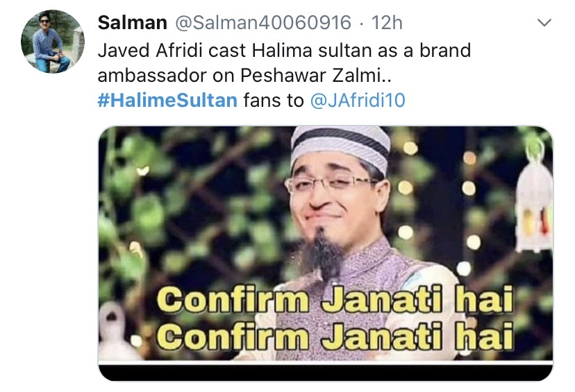
Task: Open Salman's round profile avatar
Action: pyautogui.click(x=53, y=42)
